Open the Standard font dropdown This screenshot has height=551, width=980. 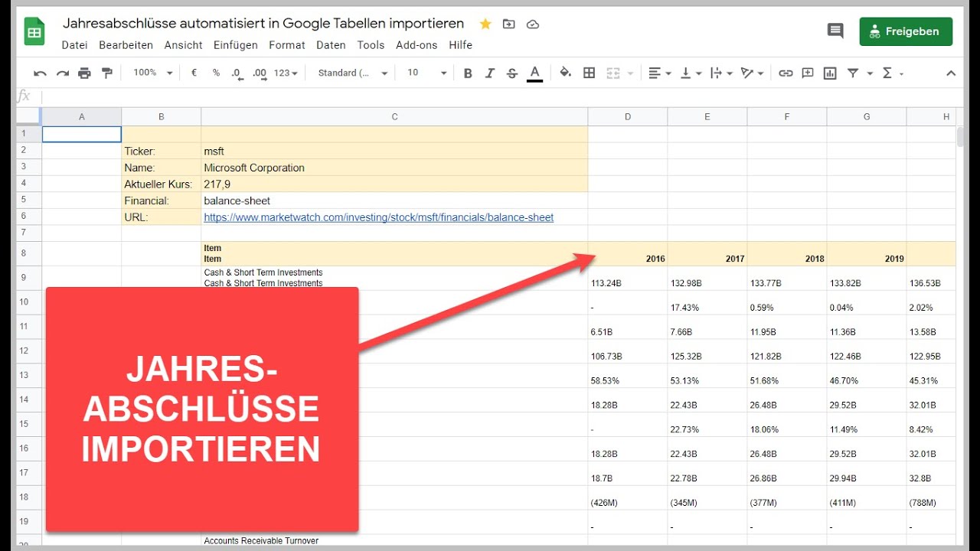[x=353, y=73]
